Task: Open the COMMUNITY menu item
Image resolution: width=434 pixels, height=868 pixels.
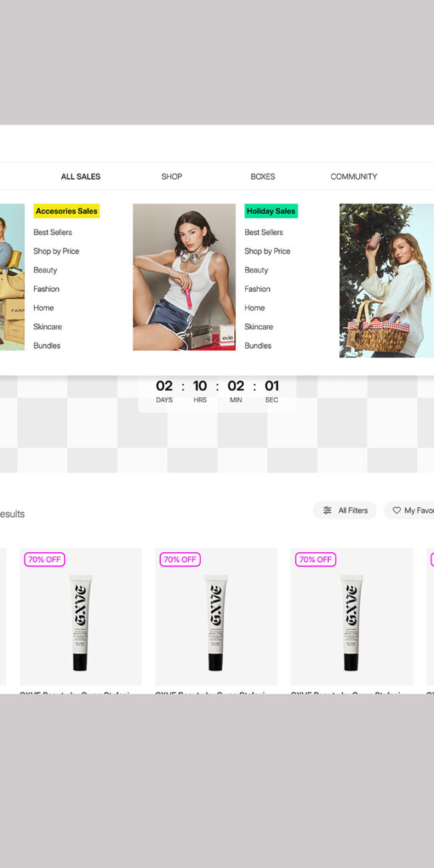Action: [354, 177]
